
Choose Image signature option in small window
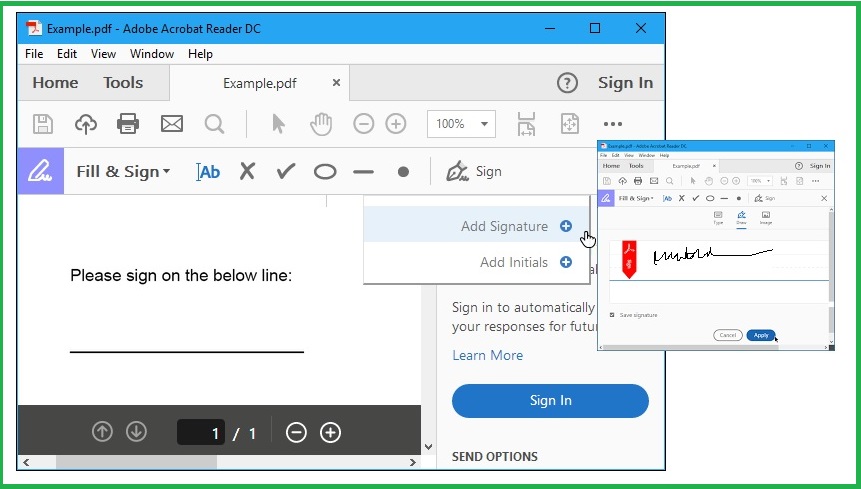point(765,217)
